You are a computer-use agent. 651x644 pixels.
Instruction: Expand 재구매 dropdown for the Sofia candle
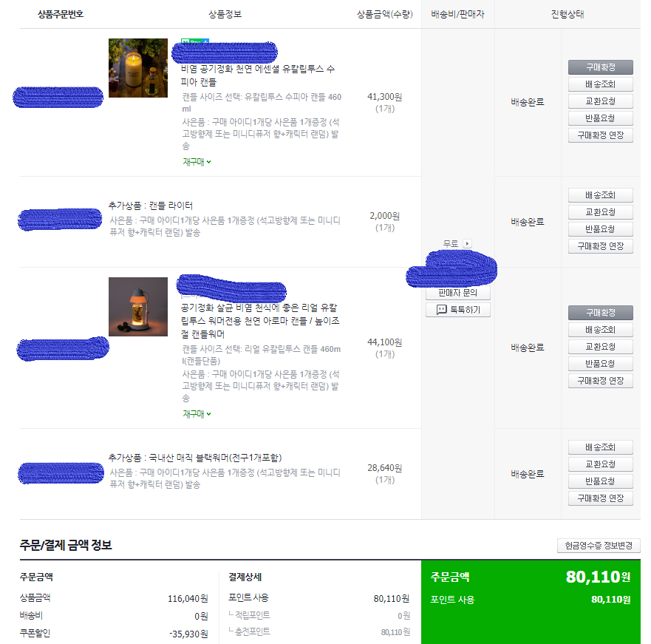pyautogui.click(x=197, y=162)
